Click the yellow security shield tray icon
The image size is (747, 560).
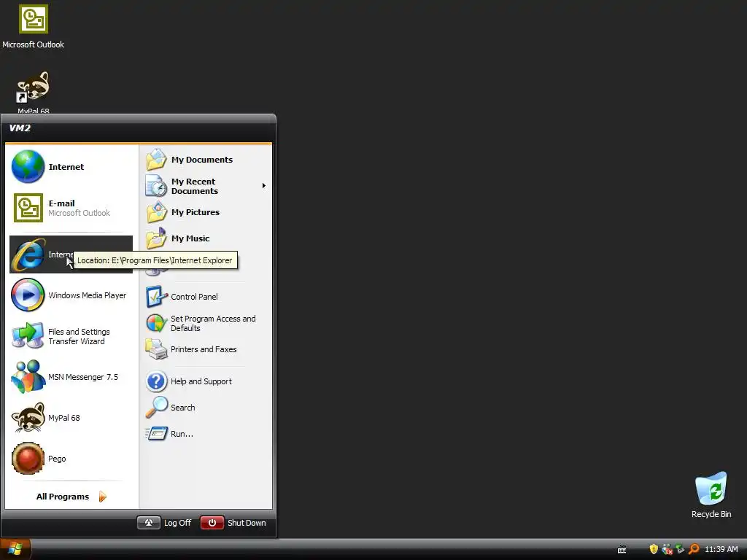coord(654,549)
